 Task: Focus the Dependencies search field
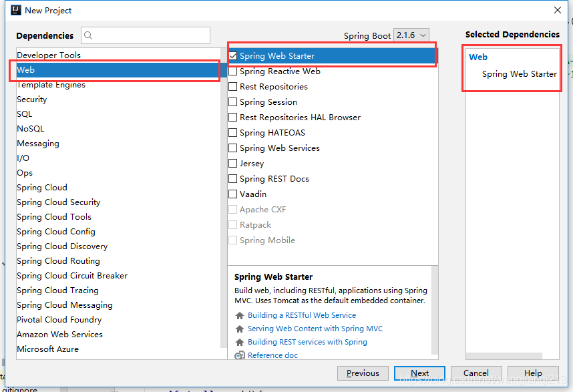tap(146, 35)
